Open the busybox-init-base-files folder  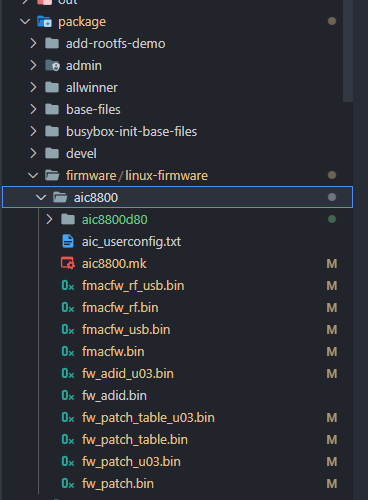(x=131, y=131)
